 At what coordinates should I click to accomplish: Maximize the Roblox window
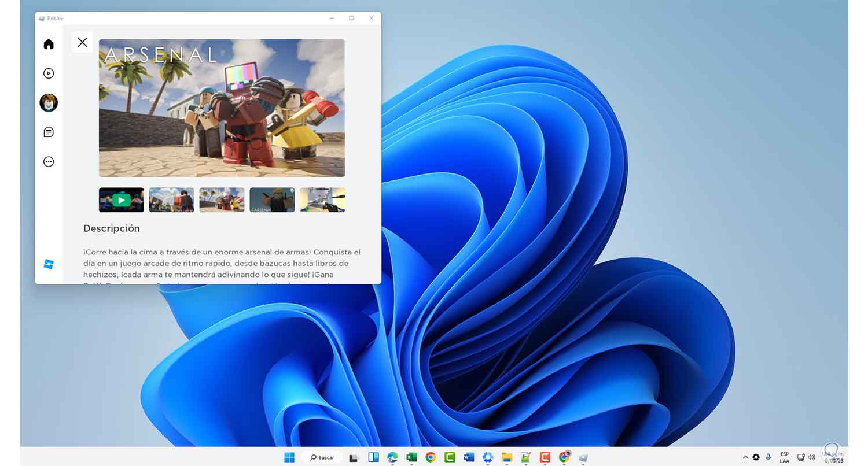[351, 19]
